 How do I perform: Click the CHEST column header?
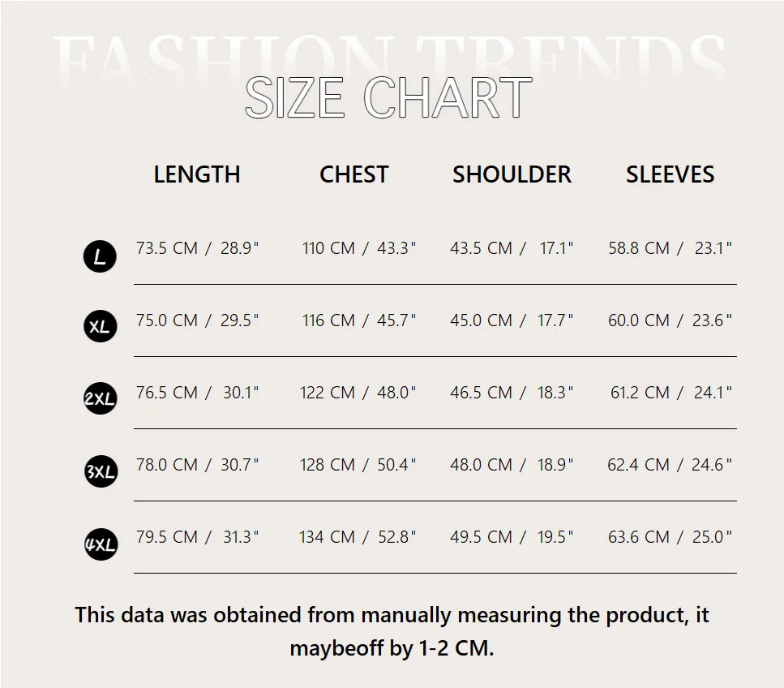tap(353, 174)
